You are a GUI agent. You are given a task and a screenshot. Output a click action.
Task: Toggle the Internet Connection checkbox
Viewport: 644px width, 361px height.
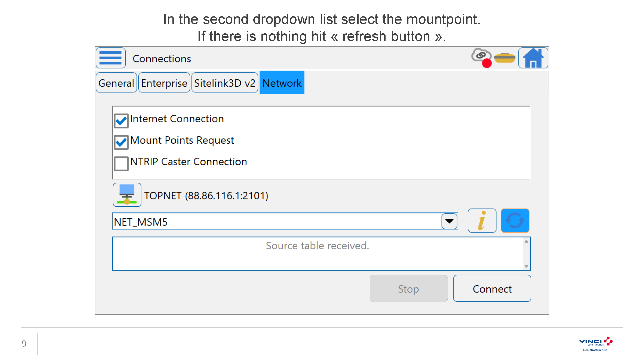coord(121,121)
